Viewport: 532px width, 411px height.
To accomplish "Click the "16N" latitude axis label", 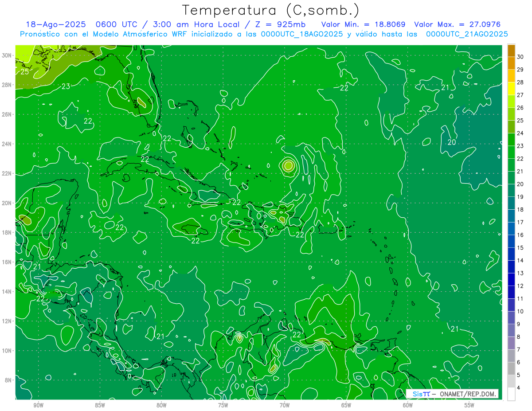I will click(x=8, y=262).
